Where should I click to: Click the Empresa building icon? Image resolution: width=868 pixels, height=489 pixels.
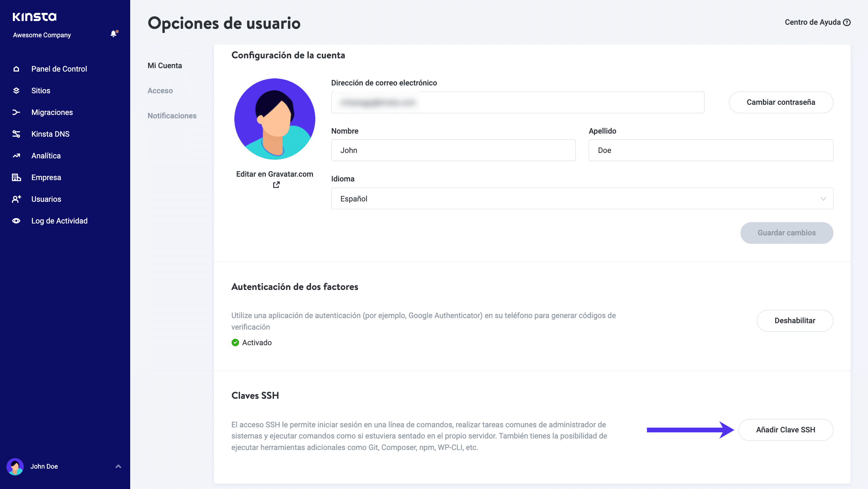16,177
